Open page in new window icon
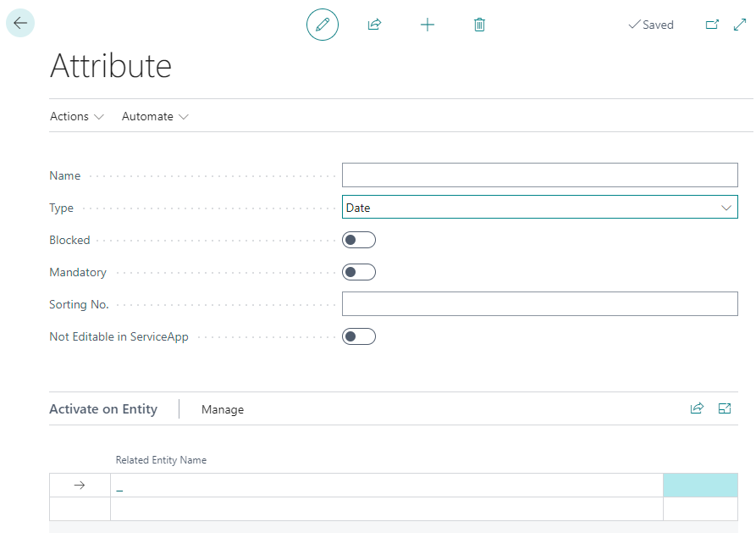The image size is (756, 533). click(x=712, y=25)
